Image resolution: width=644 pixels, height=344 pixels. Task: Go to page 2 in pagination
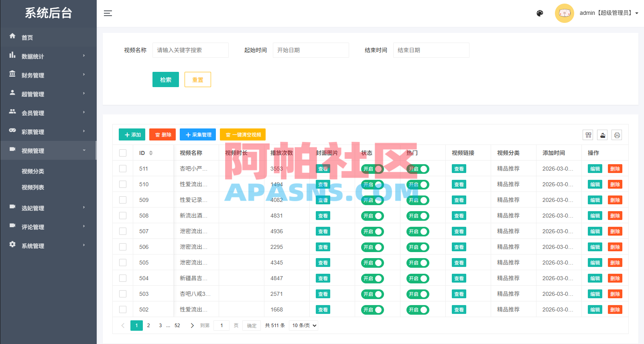coord(148,326)
